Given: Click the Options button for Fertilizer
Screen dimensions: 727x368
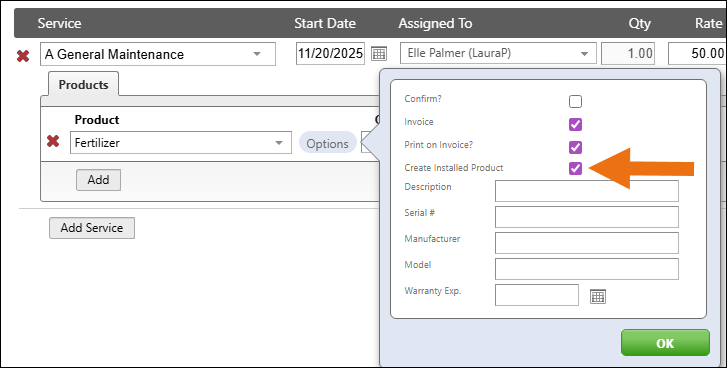Looking at the screenshot, I should 327,143.
